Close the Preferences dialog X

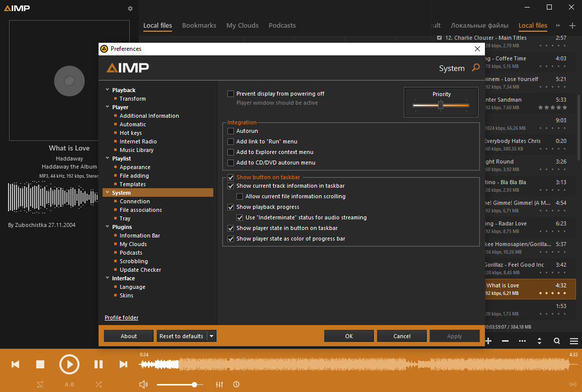point(477,49)
